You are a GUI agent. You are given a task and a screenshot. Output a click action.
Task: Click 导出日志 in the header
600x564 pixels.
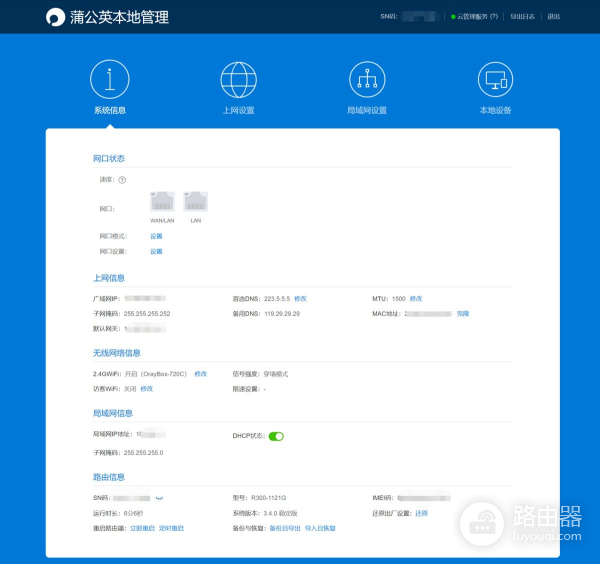coord(522,16)
